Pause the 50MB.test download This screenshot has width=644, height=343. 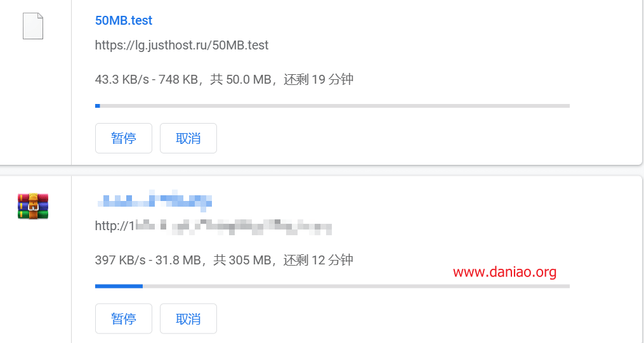[x=124, y=138]
